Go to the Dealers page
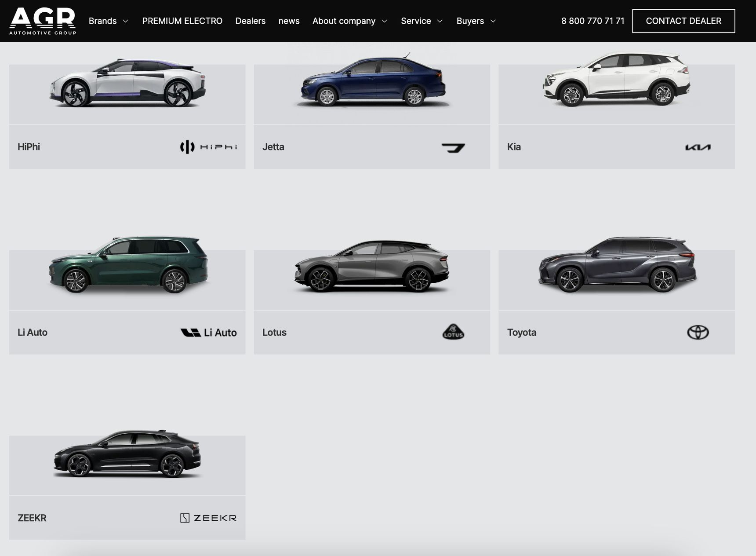Image resolution: width=756 pixels, height=556 pixels. [251, 21]
